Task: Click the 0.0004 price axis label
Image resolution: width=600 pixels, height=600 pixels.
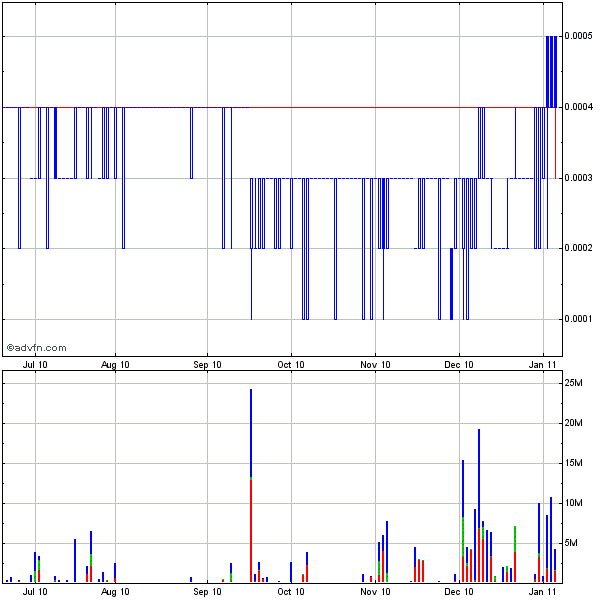Action: [x=578, y=107]
